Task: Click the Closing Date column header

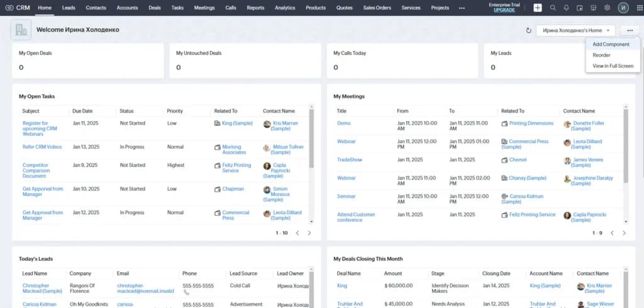Action: [496, 273]
